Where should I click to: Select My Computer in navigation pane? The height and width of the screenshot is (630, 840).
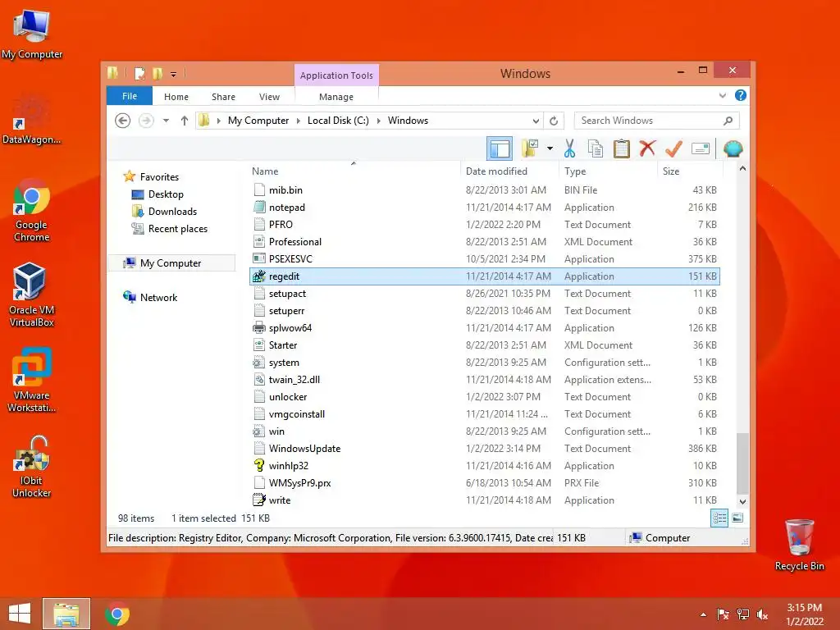[171, 263]
